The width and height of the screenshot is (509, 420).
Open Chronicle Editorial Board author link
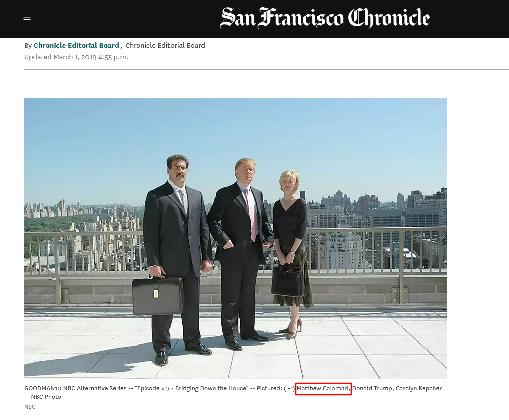point(76,46)
